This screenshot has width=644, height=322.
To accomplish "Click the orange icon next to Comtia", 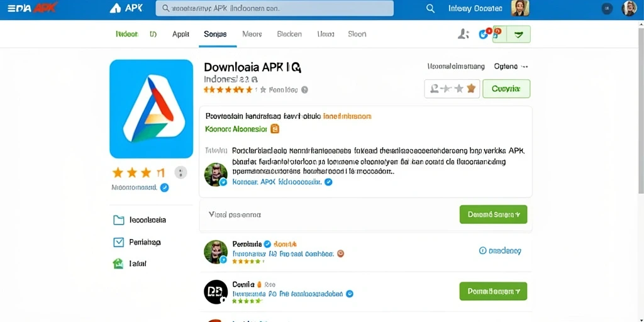I will [x=259, y=284].
